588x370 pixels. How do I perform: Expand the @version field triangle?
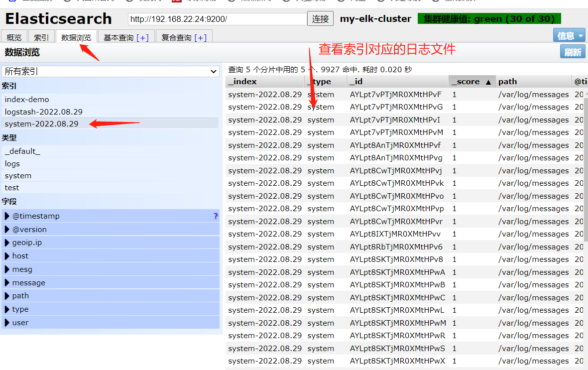7,229
